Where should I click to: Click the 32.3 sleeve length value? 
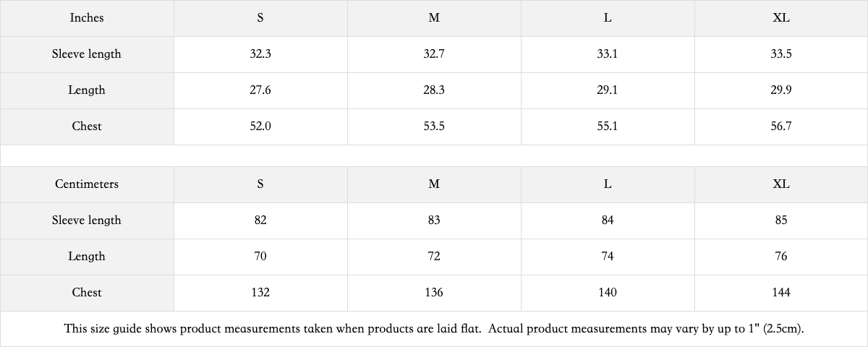pyautogui.click(x=260, y=54)
